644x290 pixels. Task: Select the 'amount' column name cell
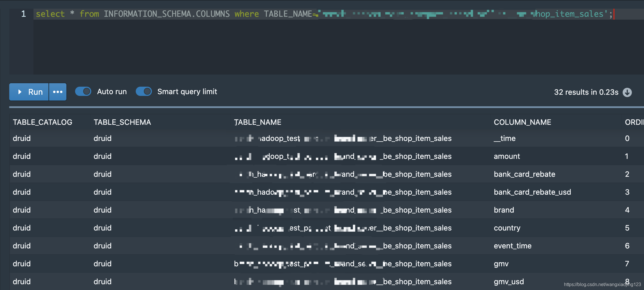[x=507, y=156]
